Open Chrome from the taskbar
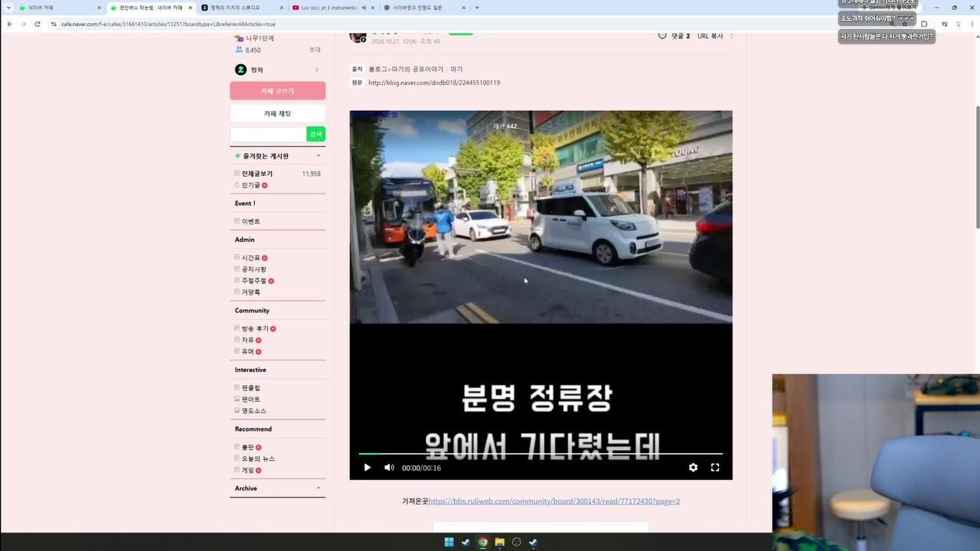This screenshot has height=551, width=980. click(x=482, y=542)
